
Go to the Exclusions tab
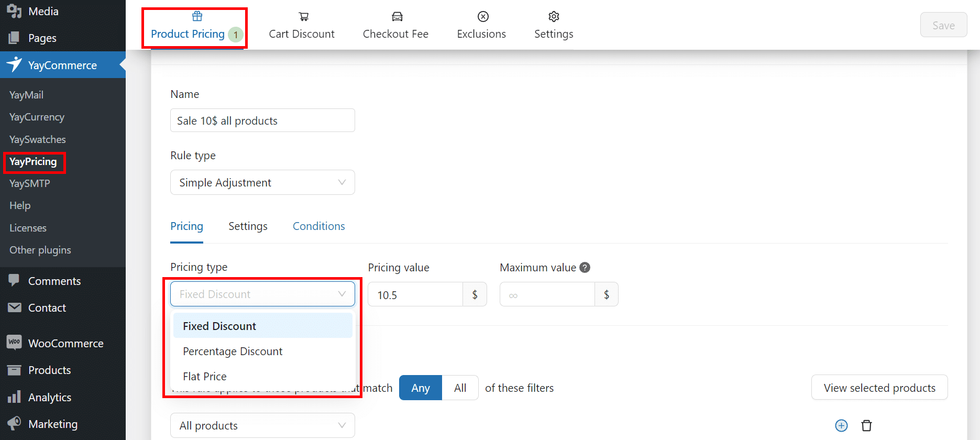pyautogui.click(x=481, y=25)
